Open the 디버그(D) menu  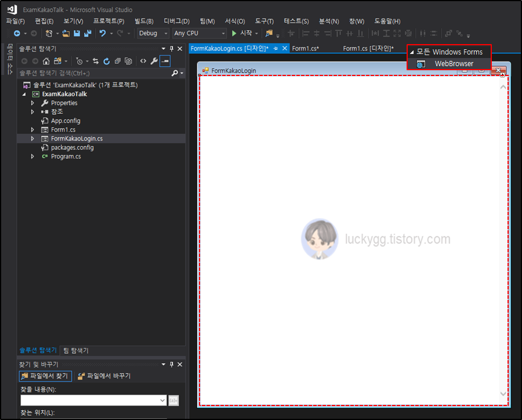tap(176, 21)
